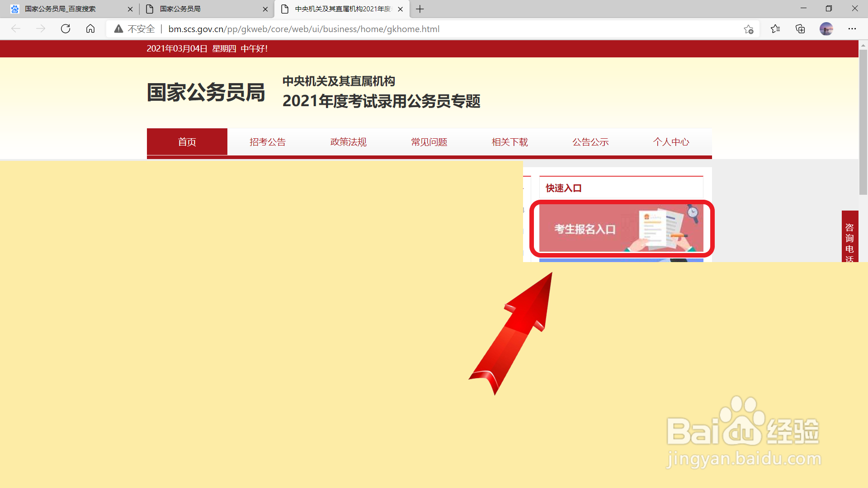Image resolution: width=868 pixels, height=488 pixels.
Task: Click the 咨询电话 sidebar tab
Action: coord(850,237)
